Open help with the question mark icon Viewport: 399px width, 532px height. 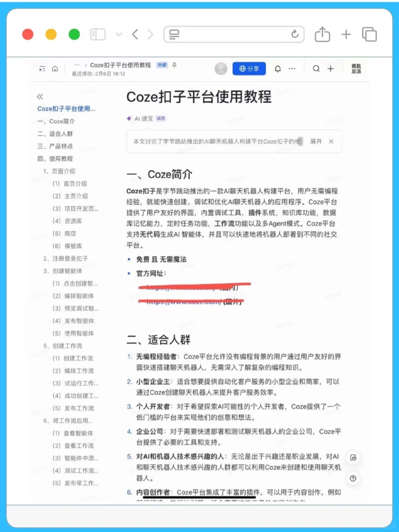click(353, 478)
